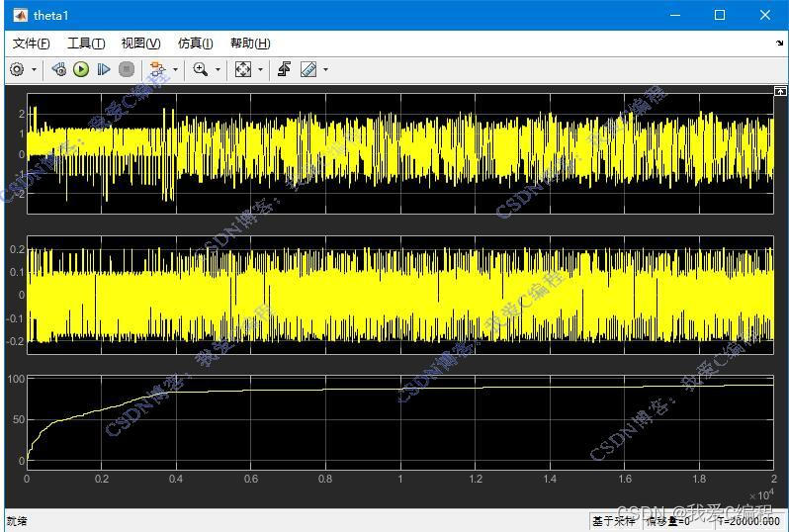
Task: Click the step back button
Action: pos(58,69)
